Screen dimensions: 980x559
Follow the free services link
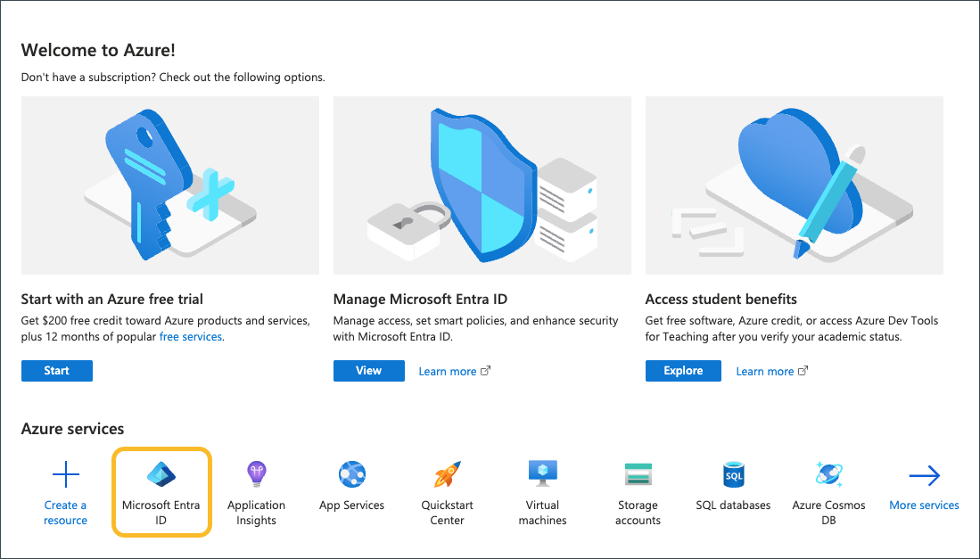pyautogui.click(x=191, y=337)
